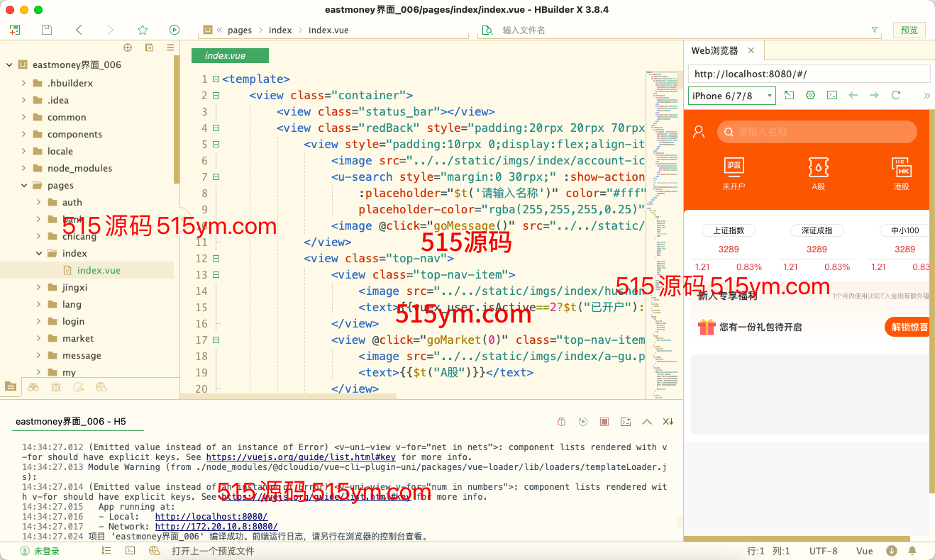Toggle the file search filter icon
The image size is (935, 560).
tap(874, 30)
